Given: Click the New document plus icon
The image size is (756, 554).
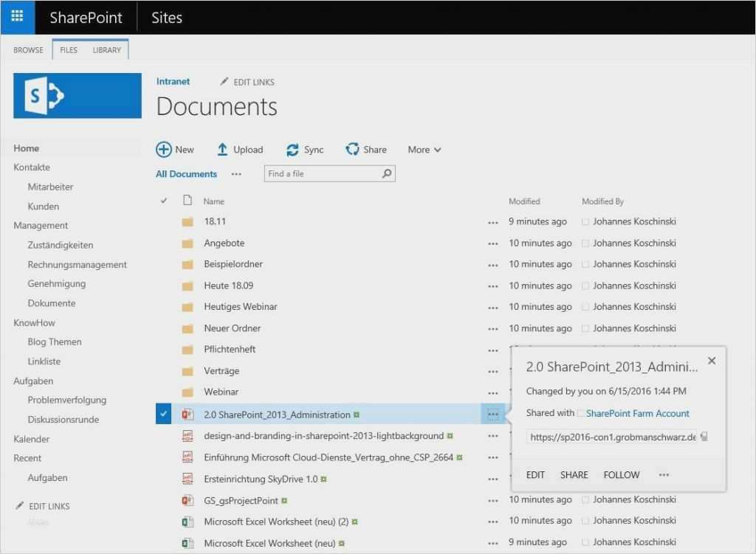Looking at the screenshot, I should (x=164, y=149).
